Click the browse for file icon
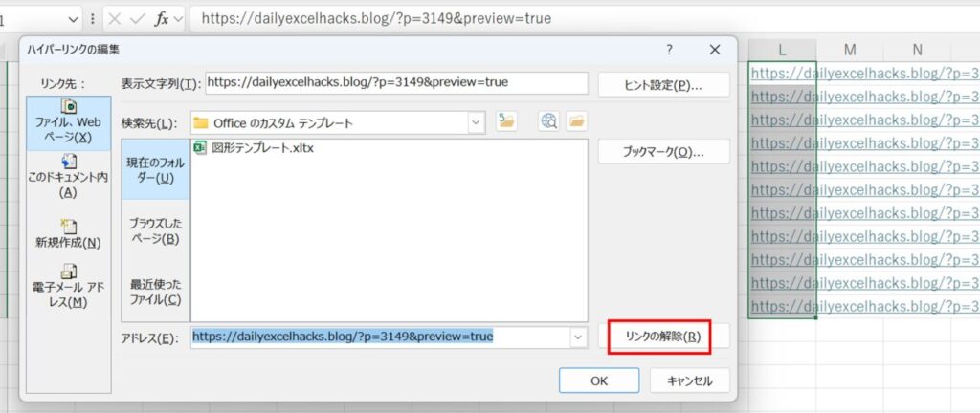The image size is (980, 413). (x=576, y=121)
